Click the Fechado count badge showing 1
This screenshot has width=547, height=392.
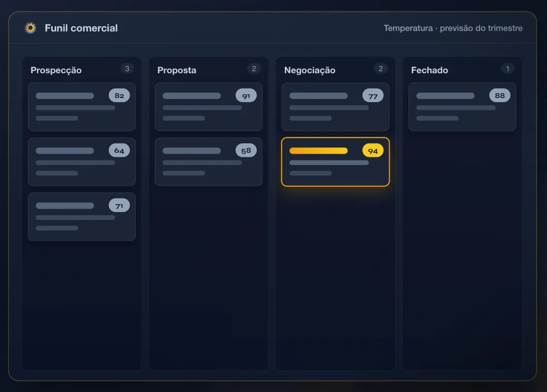coord(508,69)
